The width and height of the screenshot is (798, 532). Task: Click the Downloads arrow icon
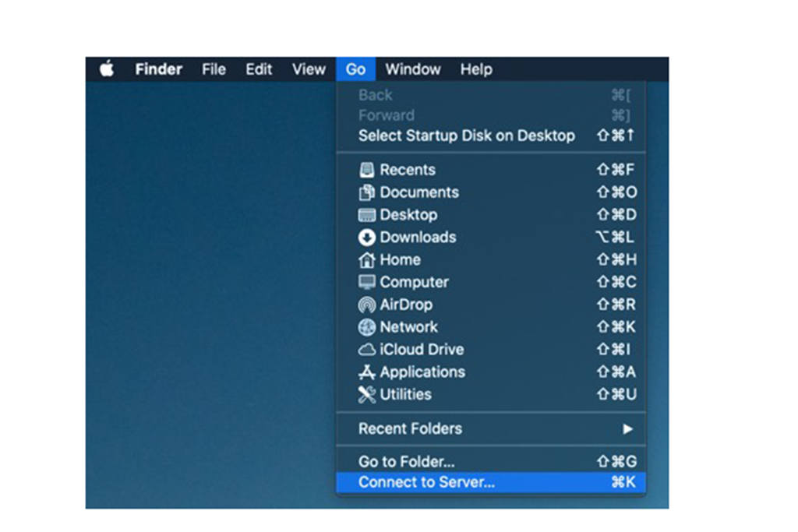tap(366, 237)
